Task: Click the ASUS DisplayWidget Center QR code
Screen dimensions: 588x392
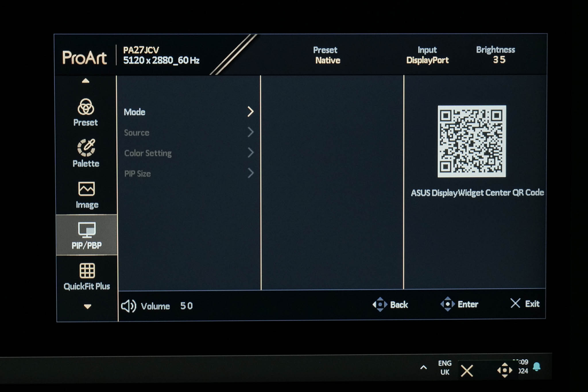Action: click(x=472, y=141)
